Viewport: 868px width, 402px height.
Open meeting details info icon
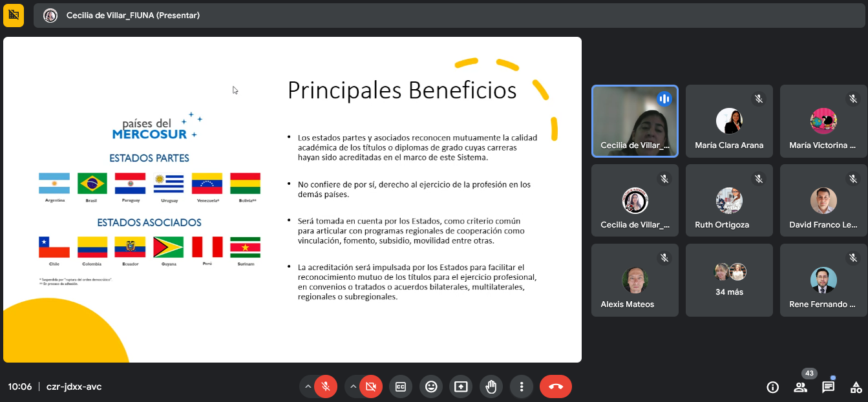(x=772, y=387)
